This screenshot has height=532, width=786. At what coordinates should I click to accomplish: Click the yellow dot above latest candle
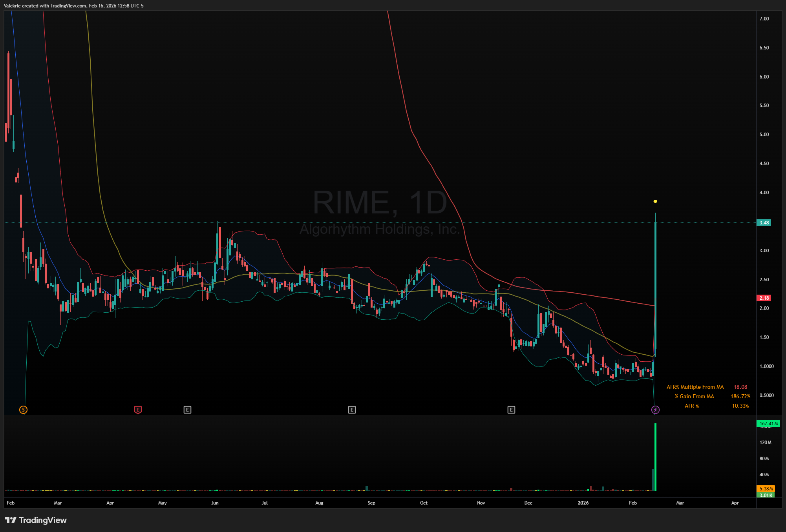(x=655, y=201)
